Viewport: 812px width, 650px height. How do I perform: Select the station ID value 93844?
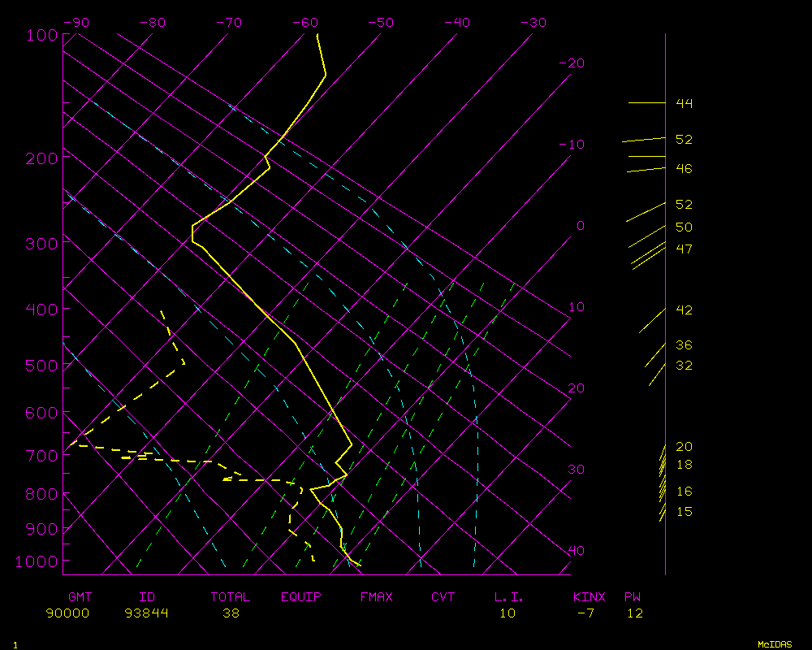coord(146,613)
